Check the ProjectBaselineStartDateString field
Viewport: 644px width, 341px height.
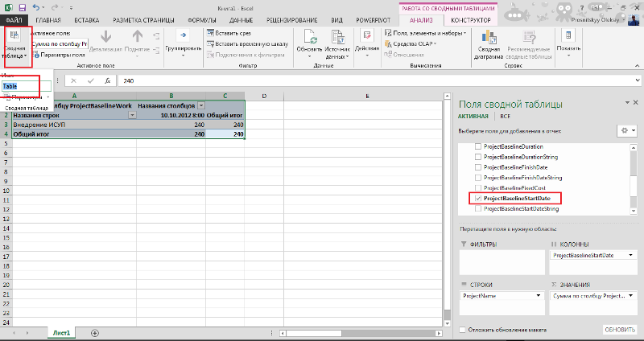point(477,208)
